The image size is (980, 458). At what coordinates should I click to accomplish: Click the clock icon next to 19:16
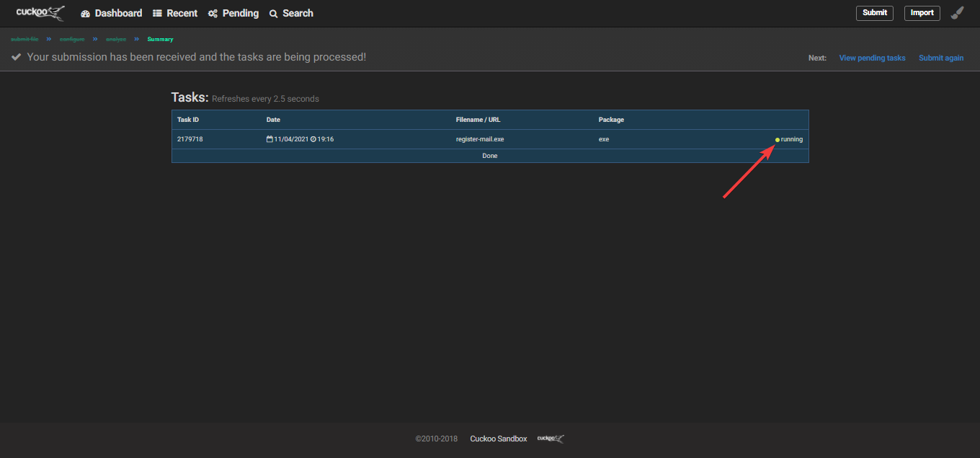click(313, 139)
